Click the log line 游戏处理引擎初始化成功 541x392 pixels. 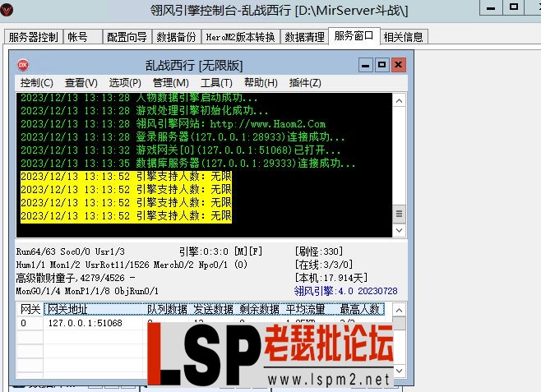(x=145, y=111)
